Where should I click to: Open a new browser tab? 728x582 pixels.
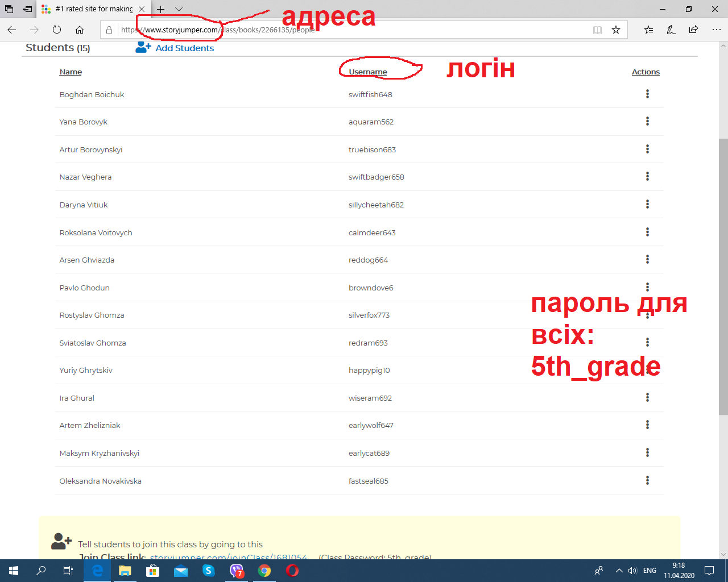161,9
